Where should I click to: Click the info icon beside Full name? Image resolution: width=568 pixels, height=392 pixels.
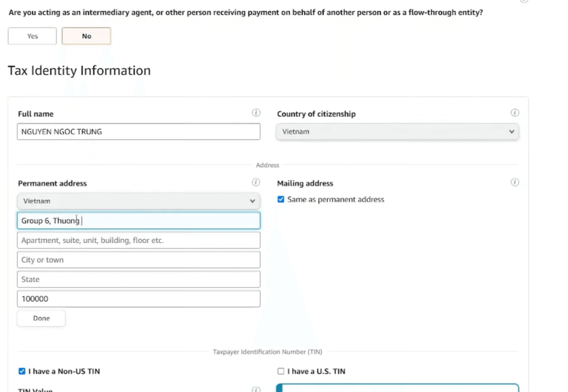click(x=256, y=113)
